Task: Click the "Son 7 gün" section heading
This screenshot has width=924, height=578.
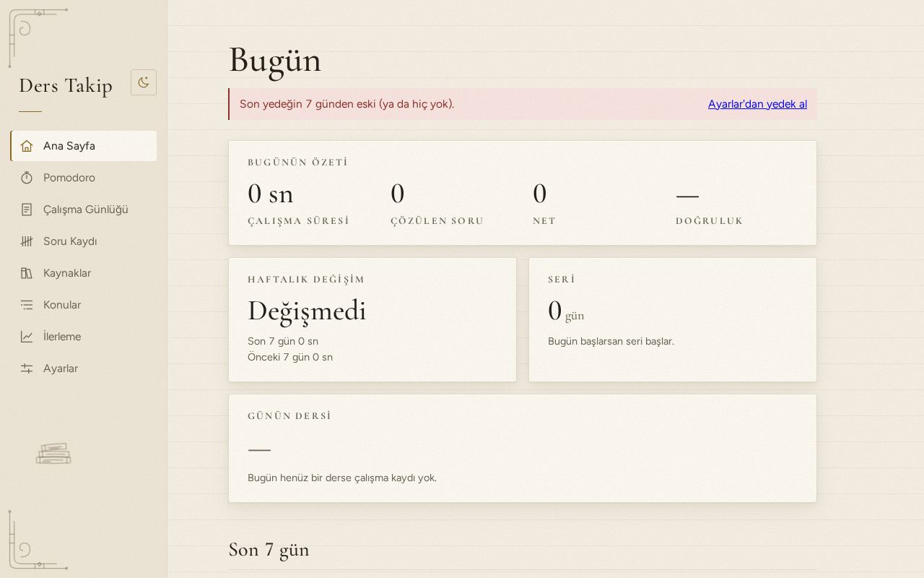Action: [x=269, y=550]
